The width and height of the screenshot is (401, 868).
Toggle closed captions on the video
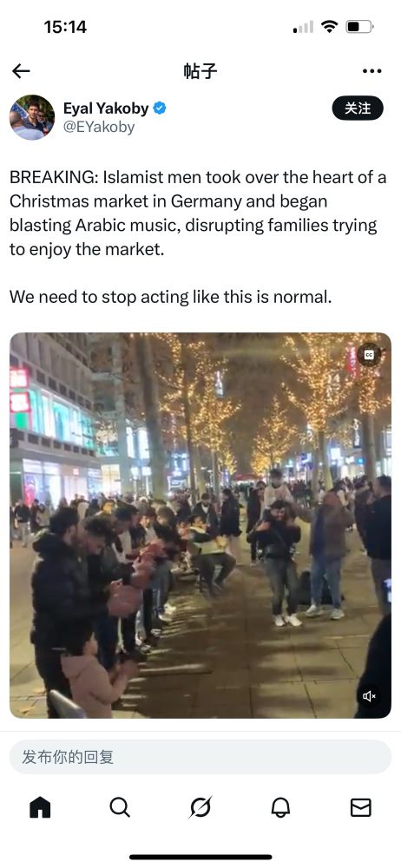(369, 355)
